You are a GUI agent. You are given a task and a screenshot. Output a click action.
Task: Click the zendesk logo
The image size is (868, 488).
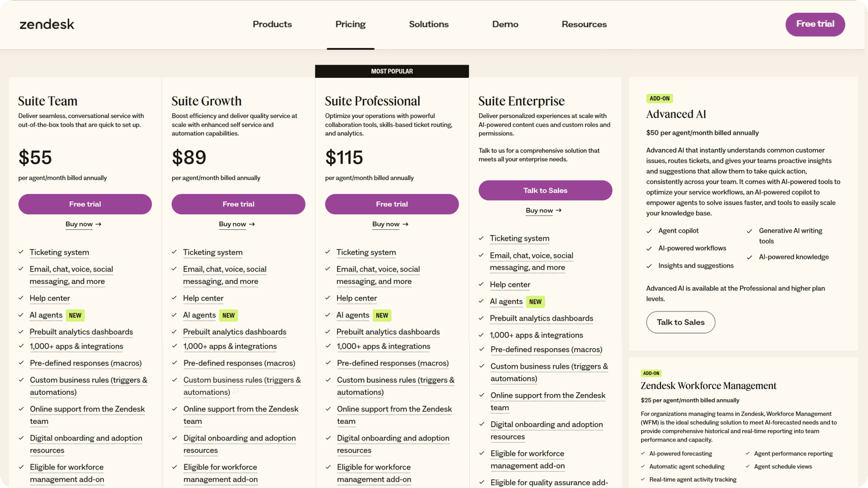pyautogui.click(x=47, y=24)
